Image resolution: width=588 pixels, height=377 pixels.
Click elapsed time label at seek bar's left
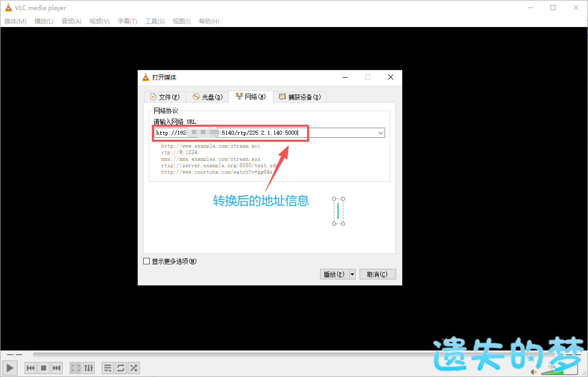[x=15, y=354]
